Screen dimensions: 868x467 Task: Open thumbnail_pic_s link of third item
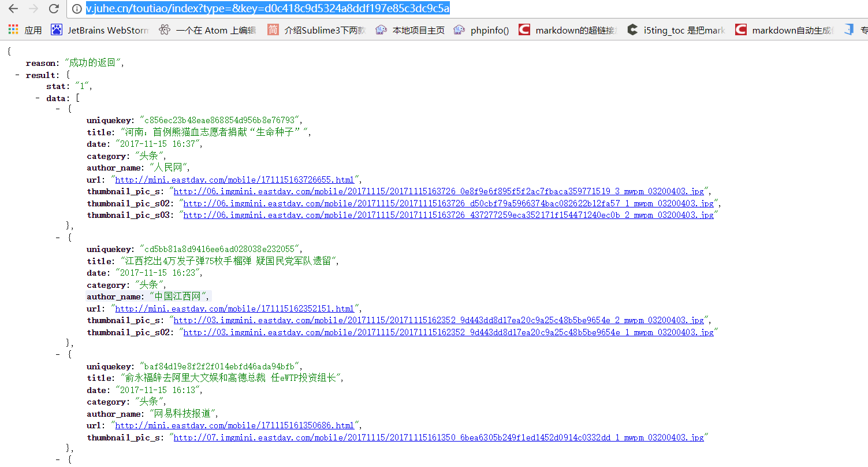point(439,438)
